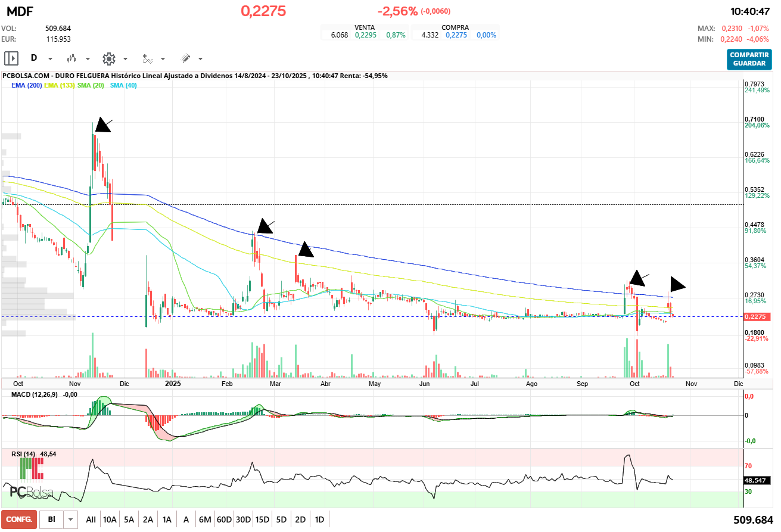Click the arrow marker at November peak
The width and height of the screenshot is (781, 532).
click(x=102, y=125)
